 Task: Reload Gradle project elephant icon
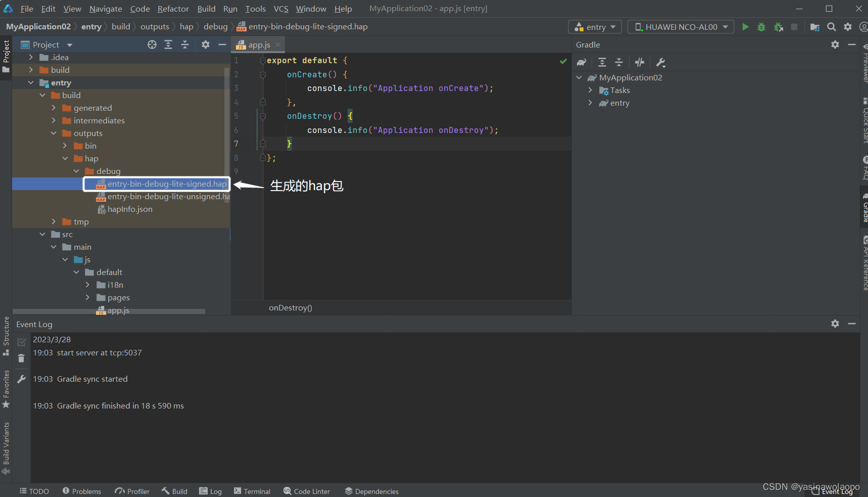pyautogui.click(x=582, y=62)
